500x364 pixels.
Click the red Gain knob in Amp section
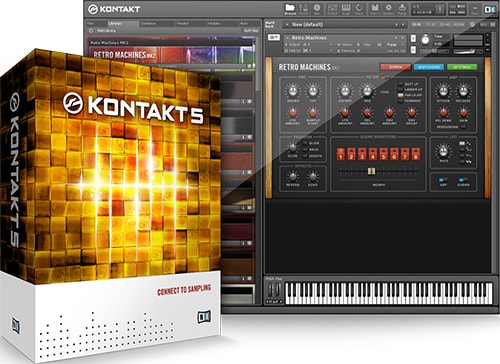pyautogui.click(x=463, y=112)
